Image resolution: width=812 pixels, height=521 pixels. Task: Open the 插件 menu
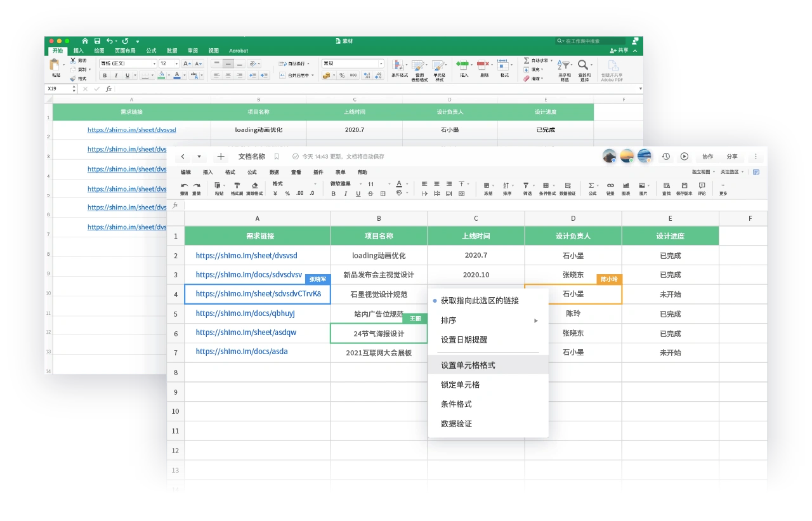pos(318,172)
